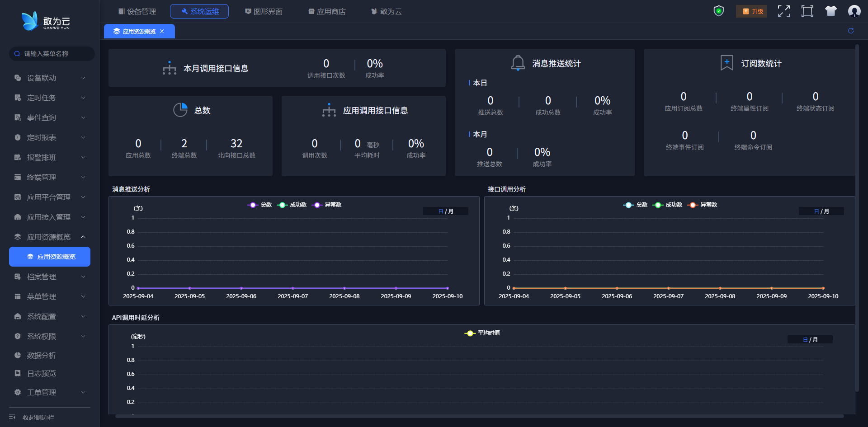Open the 应用商店 top menu
Viewport: 868px width, 427px height.
[x=327, y=11]
